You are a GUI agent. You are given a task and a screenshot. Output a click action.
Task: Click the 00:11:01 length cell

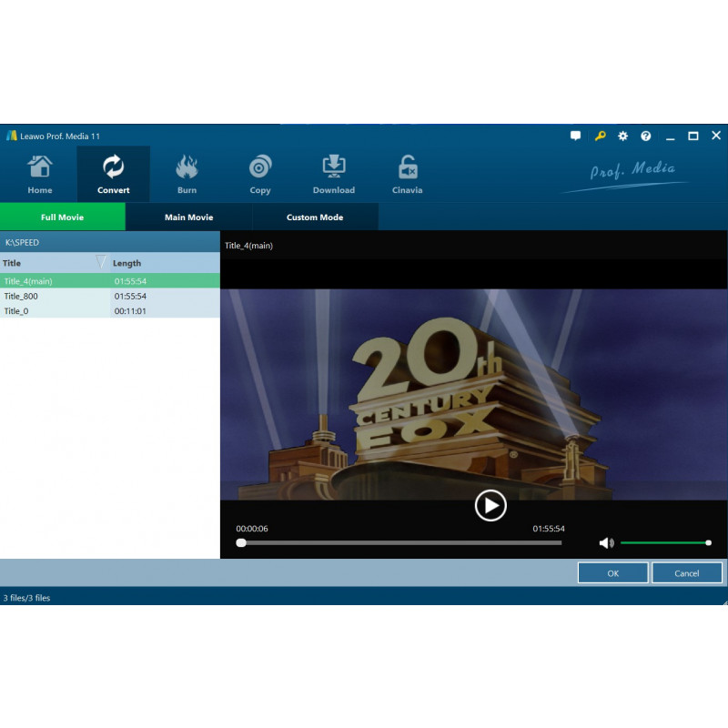[x=130, y=311]
